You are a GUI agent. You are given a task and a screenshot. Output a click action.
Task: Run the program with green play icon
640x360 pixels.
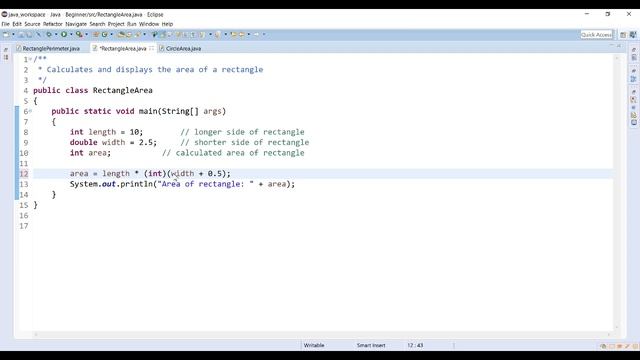click(64, 35)
